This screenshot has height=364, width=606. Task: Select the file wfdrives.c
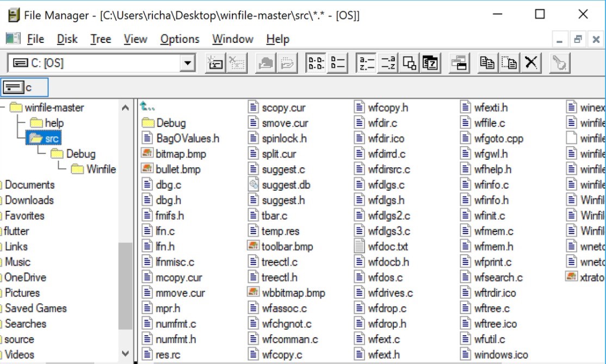384,293
